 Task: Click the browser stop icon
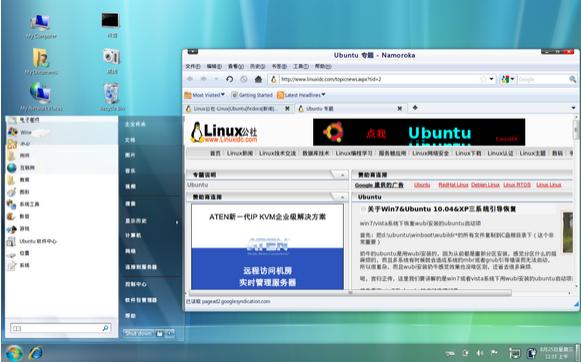point(244,79)
